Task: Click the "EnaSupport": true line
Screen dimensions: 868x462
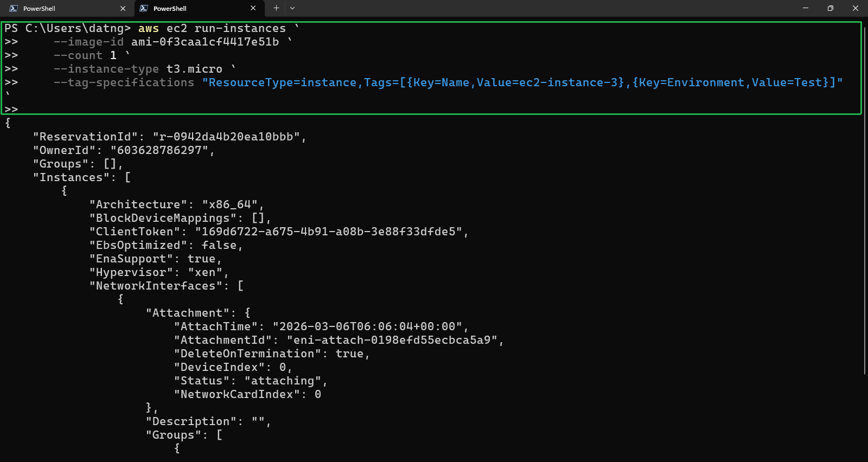Action: pos(156,259)
